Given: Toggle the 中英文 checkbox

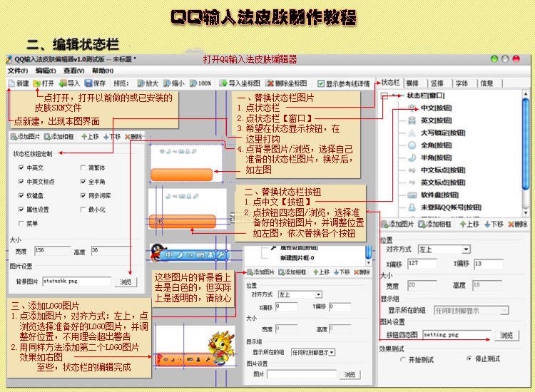Looking at the screenshot, I should tap(21, 167).
